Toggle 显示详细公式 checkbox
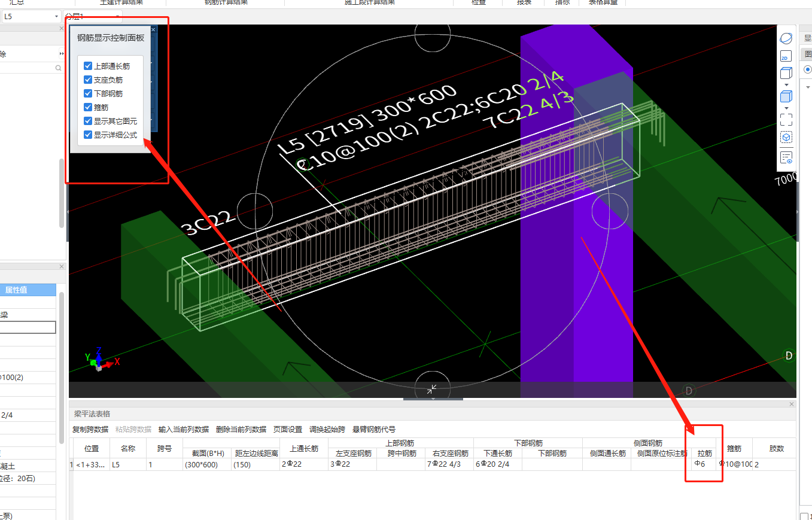 pyautogui.click(x=88, y=135)
